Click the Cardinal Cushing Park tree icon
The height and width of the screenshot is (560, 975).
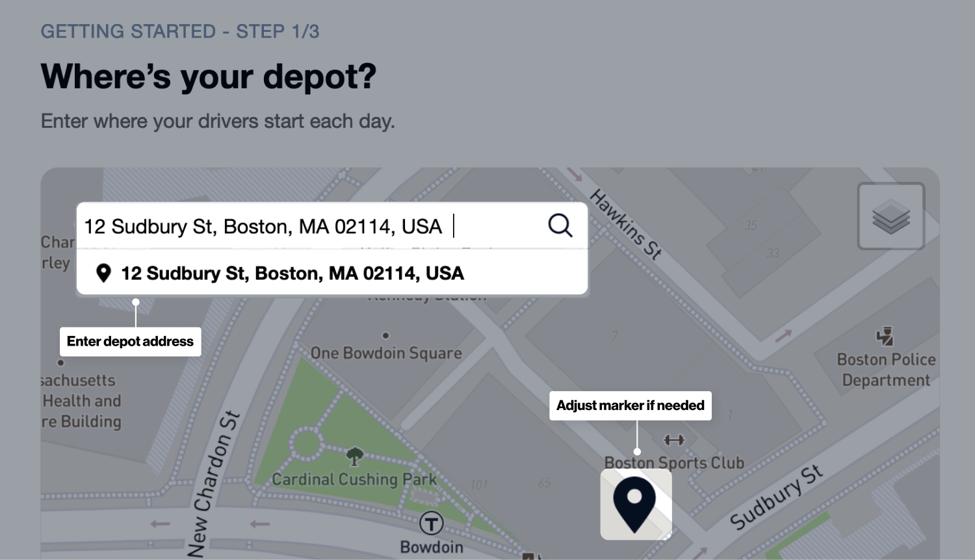coord(354,456)
